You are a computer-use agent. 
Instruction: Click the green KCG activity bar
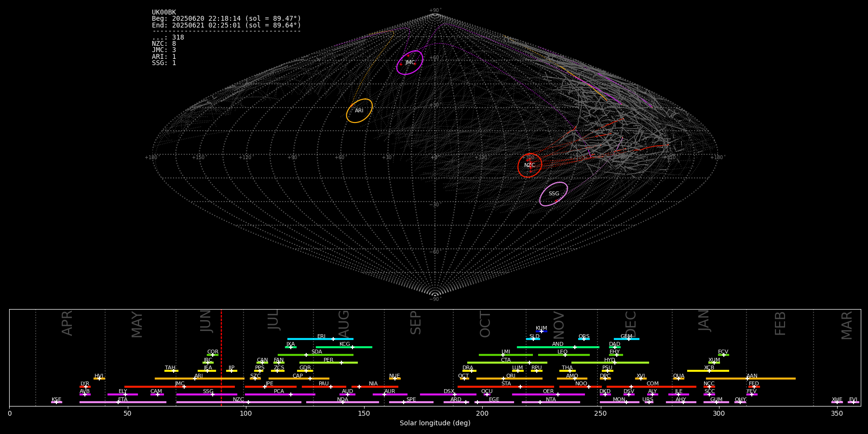[x=344, y=347]
